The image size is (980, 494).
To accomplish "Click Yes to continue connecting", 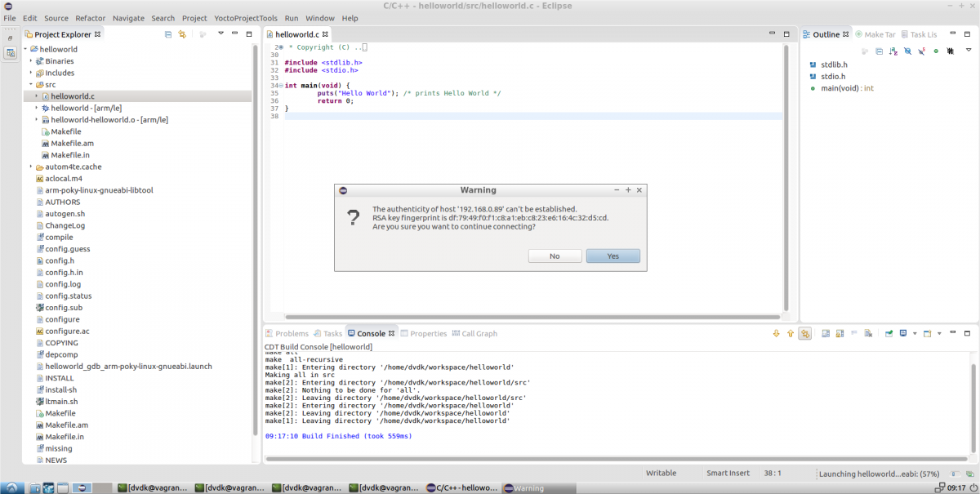I will [x=612, y=256].
